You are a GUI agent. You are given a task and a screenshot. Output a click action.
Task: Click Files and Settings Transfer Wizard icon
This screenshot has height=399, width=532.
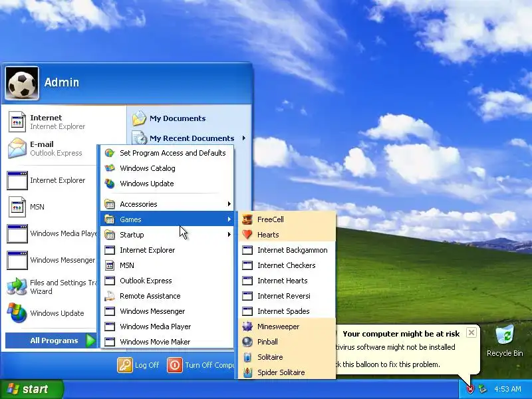point(17,287)
